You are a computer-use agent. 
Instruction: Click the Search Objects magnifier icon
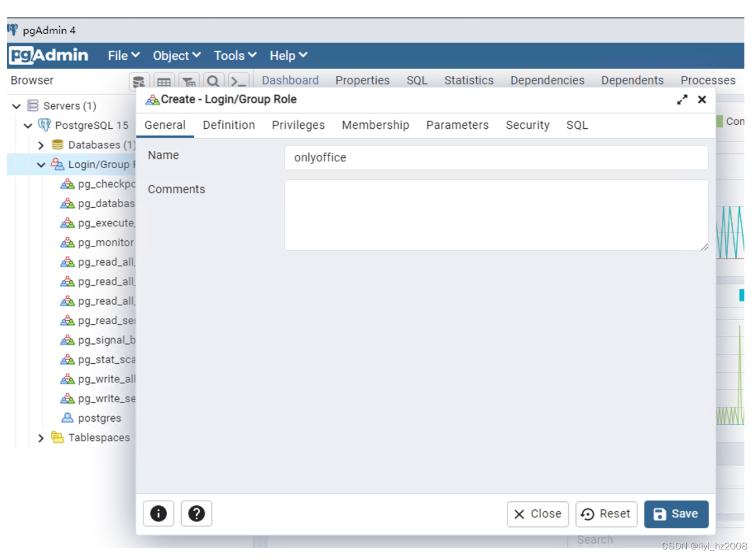pyautogui.click(x=213, y=82)
